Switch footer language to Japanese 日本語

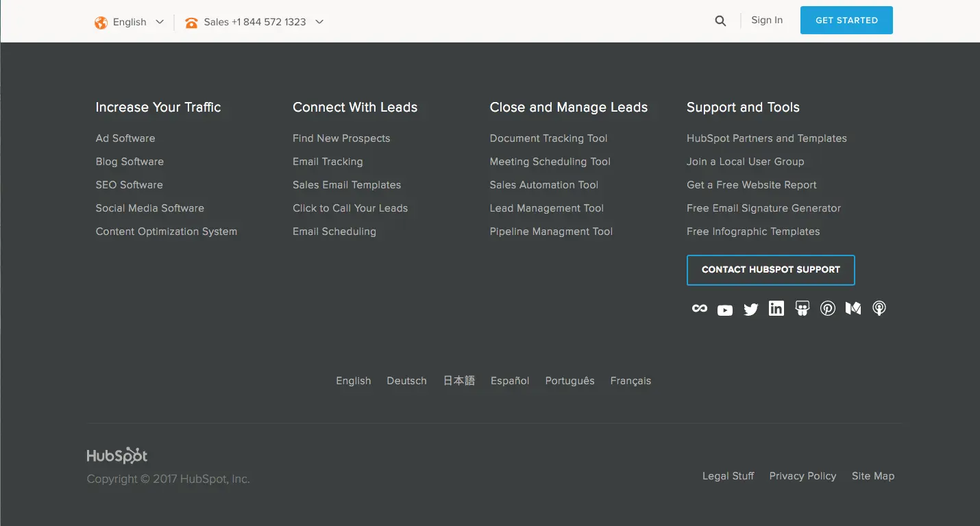coord(459,381)
